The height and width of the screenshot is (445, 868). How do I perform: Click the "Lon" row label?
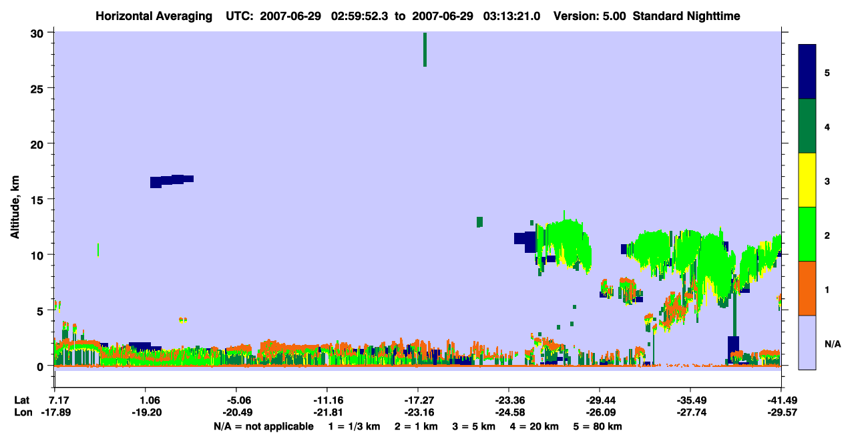click(22, 413)
